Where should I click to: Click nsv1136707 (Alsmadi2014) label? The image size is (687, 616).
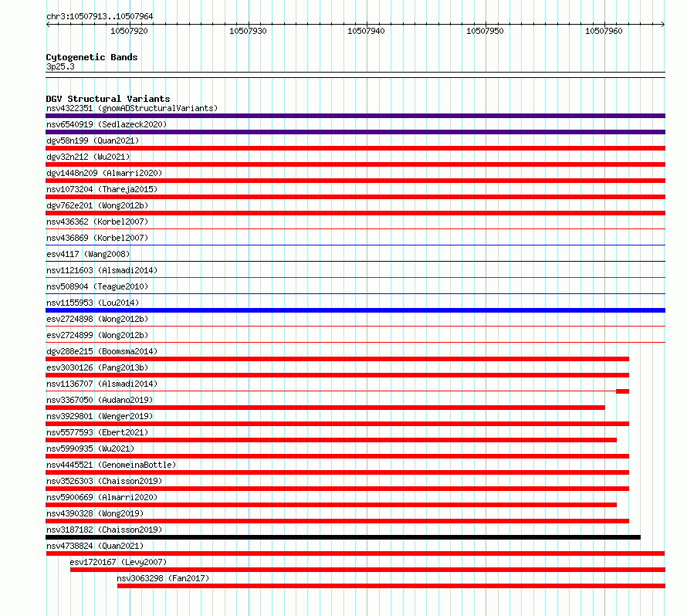(x=102, y=384)
